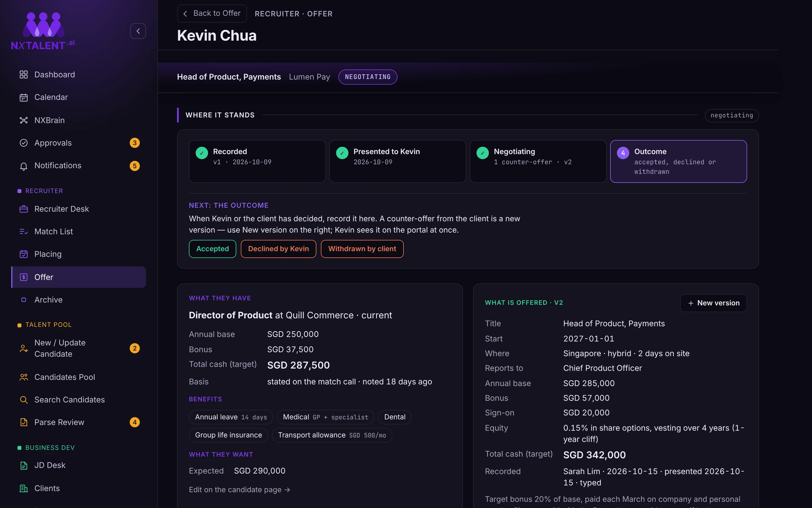Click the Group life insurance chip
Screen dimensions: 812x508
click(228, 435)
